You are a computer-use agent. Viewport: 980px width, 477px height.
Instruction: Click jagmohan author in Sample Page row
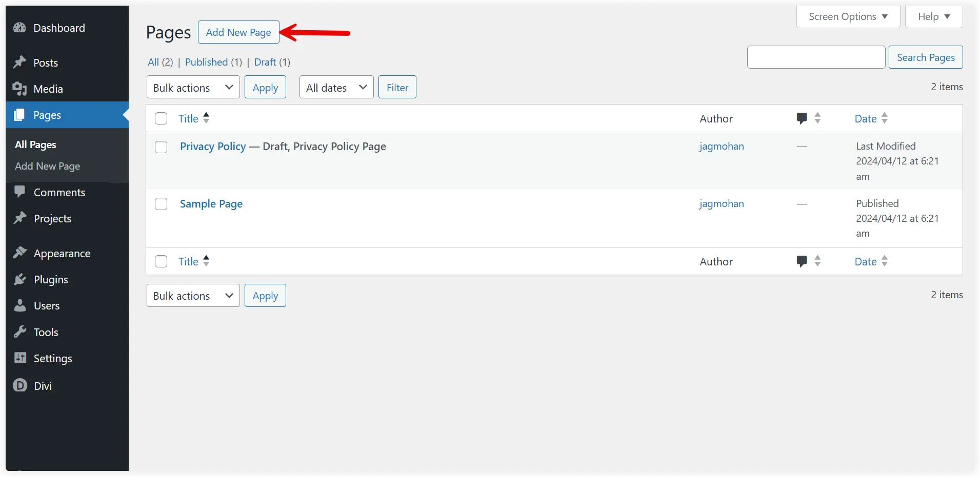(722, 203)
